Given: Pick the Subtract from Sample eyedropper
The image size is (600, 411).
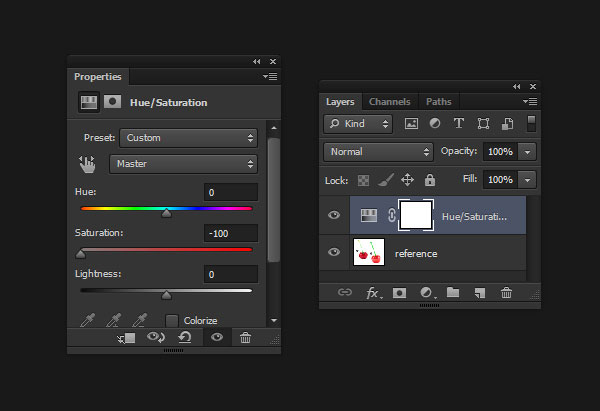Looking at the screenshot, I should point(140,320).
